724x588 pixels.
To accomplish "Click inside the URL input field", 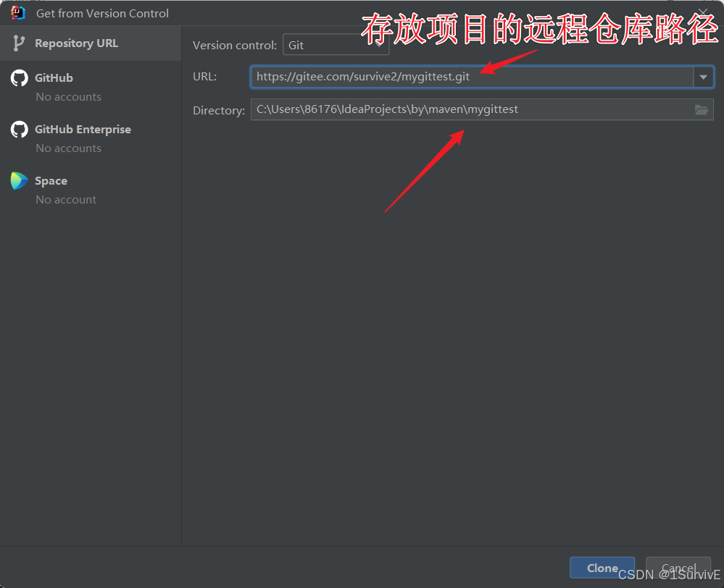I will 471,77.
